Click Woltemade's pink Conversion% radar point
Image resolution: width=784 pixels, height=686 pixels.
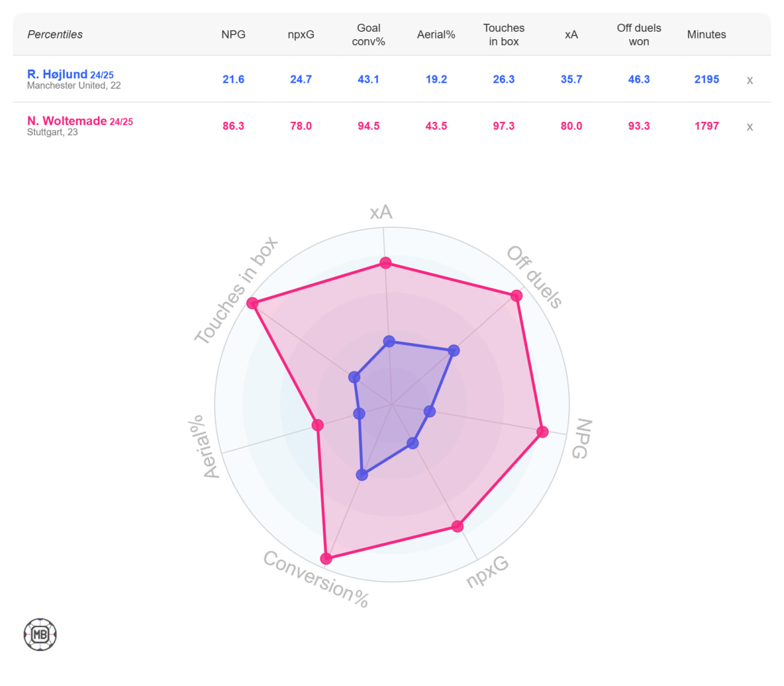326,558
